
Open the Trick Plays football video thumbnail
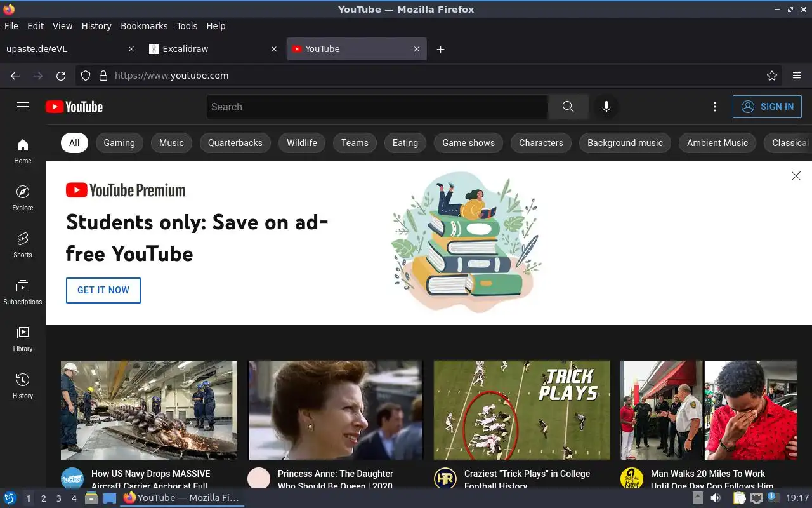click(x=522, y=410)
